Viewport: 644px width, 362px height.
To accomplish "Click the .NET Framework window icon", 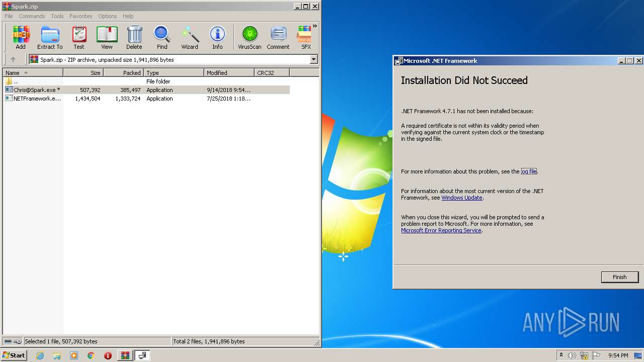I will point(398,61).
